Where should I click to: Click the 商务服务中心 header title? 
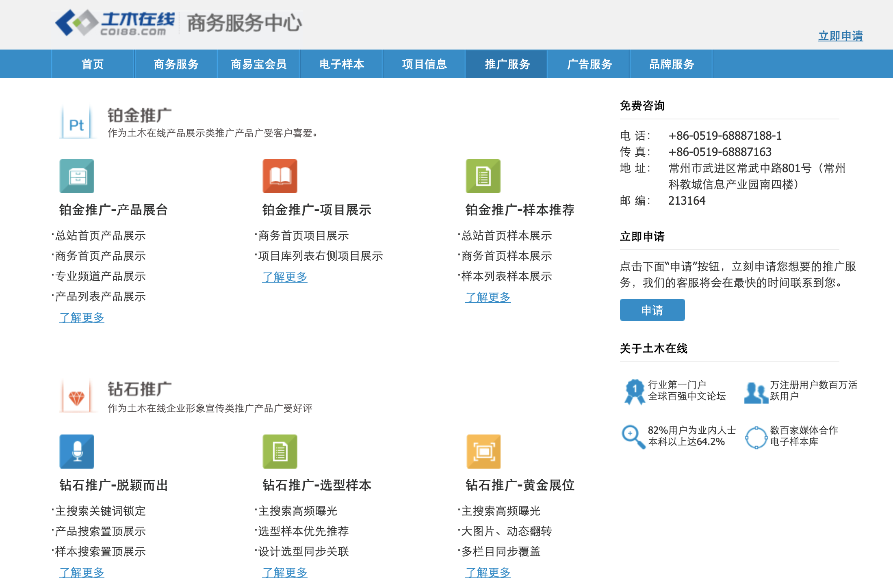[245, 23]
